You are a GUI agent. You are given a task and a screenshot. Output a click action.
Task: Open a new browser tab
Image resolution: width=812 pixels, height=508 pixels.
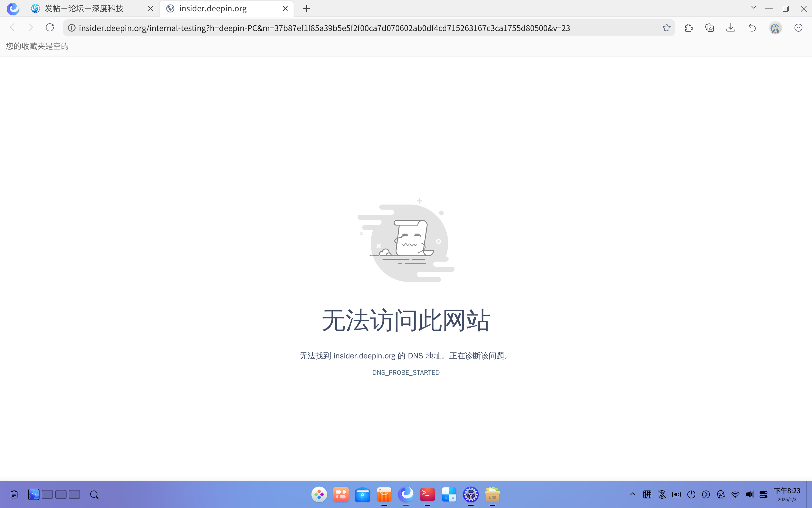coord(307,9)
